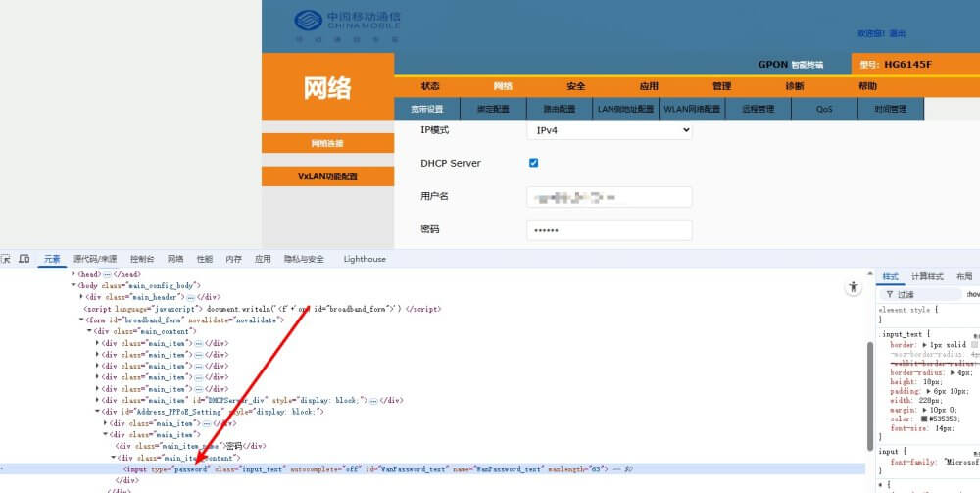Image resolution: width=980 pixels, height=493 pixels.
Task: Open the 隐私与安全 DevTools tab
Action: 305,259
